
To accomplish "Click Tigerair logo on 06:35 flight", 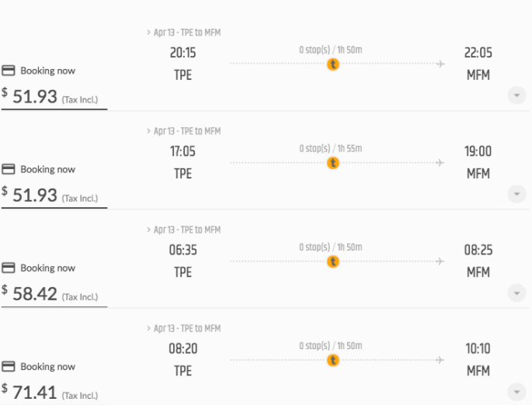I will point(333,261).
